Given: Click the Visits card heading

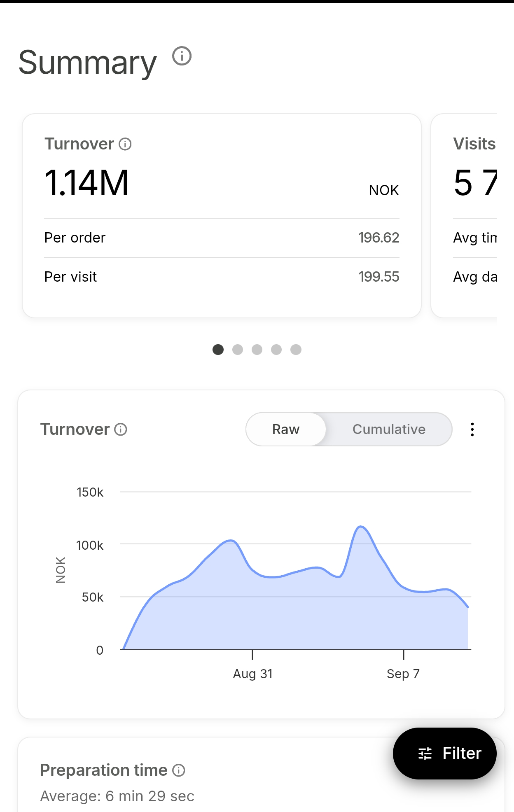Looking at the screenshot, I should [x=474, y=144].
